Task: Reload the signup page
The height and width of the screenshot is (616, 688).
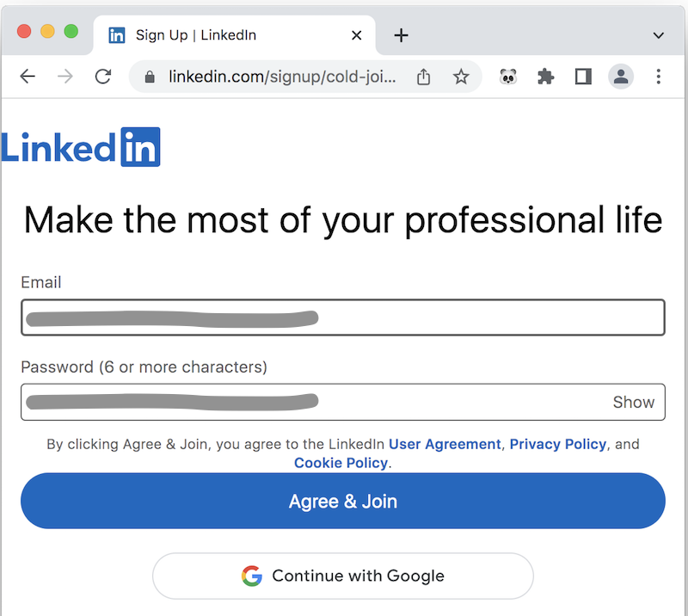Action: [102, 77]
